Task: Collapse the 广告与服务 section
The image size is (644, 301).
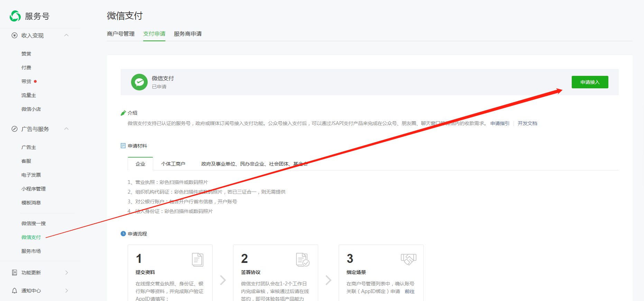Action: coord(66,129)
